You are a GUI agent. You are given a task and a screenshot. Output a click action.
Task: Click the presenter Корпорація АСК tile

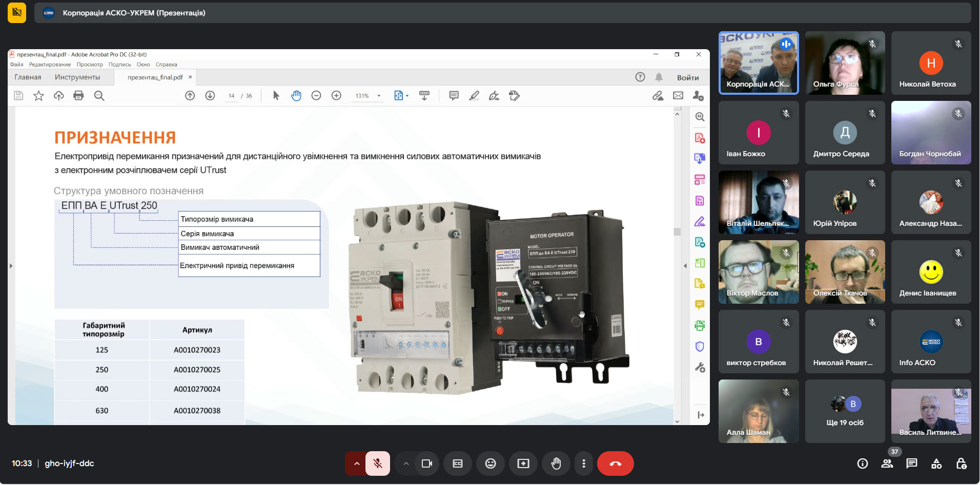(x=759, y=63)
